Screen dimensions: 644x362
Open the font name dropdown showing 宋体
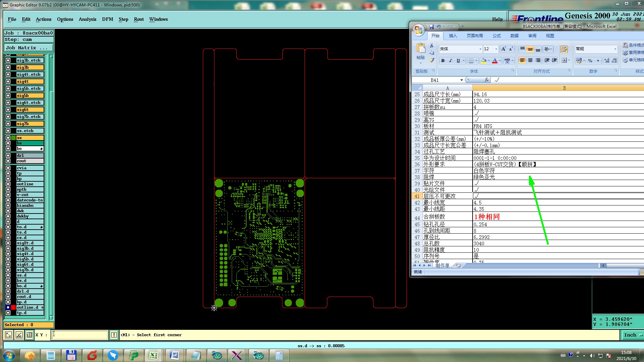[480, 49]
